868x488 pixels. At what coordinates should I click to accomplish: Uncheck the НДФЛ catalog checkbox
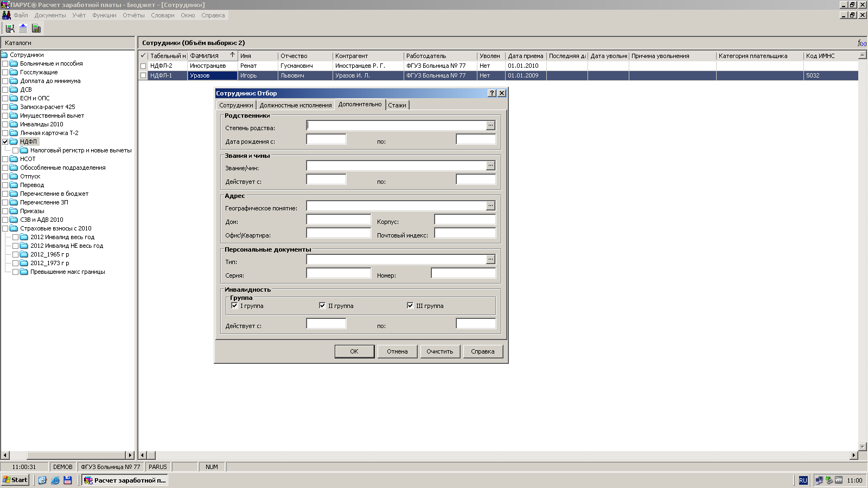coord(5,142)
